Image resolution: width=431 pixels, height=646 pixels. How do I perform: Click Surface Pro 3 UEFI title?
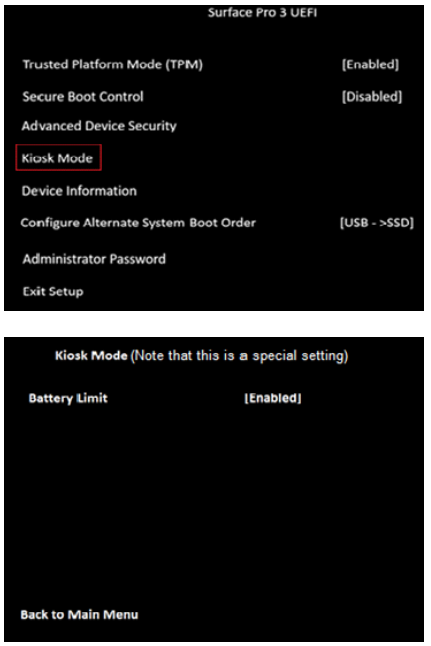(262, 13)
